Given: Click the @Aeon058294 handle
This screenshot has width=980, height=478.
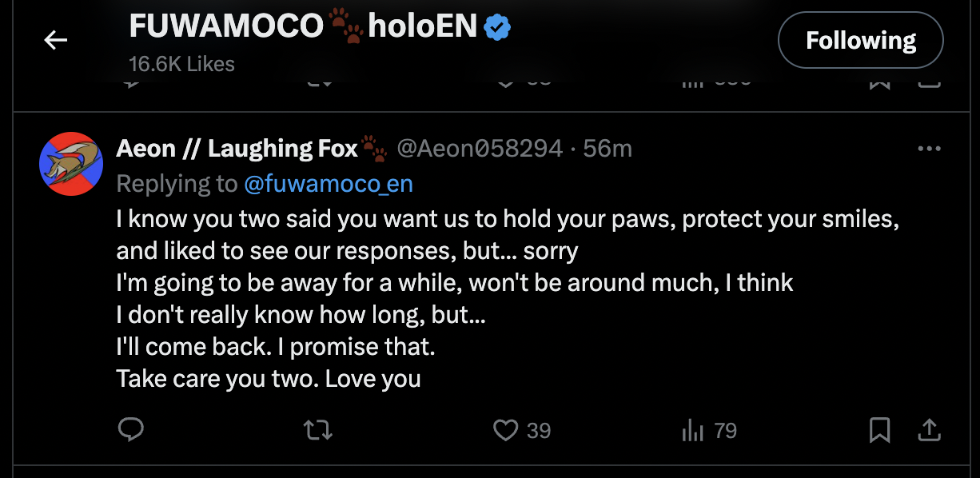Looking at the screenshot, I should click(x=480, y=148).
